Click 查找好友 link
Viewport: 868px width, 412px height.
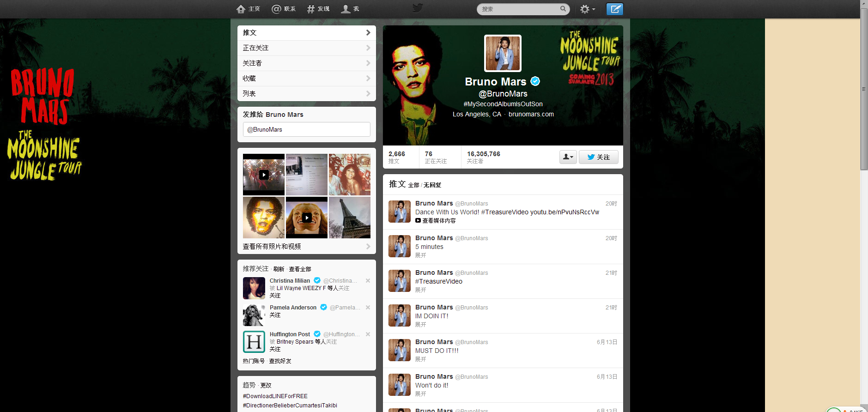point(280,361)
